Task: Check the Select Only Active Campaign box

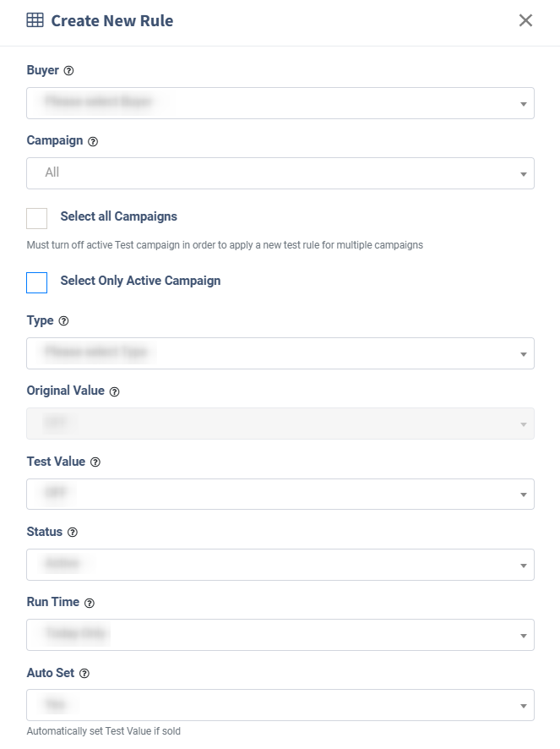Action: pyautogui.click(x=37, y=282)
